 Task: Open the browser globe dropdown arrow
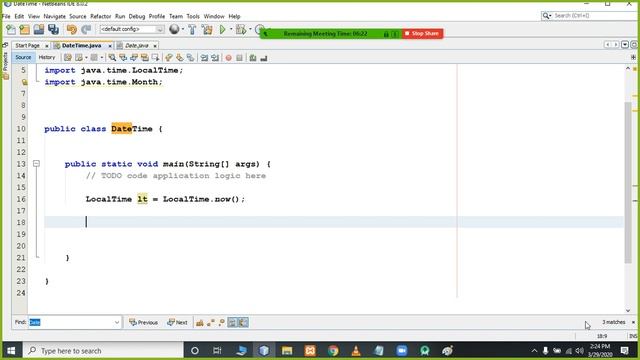tap(182, 29)
